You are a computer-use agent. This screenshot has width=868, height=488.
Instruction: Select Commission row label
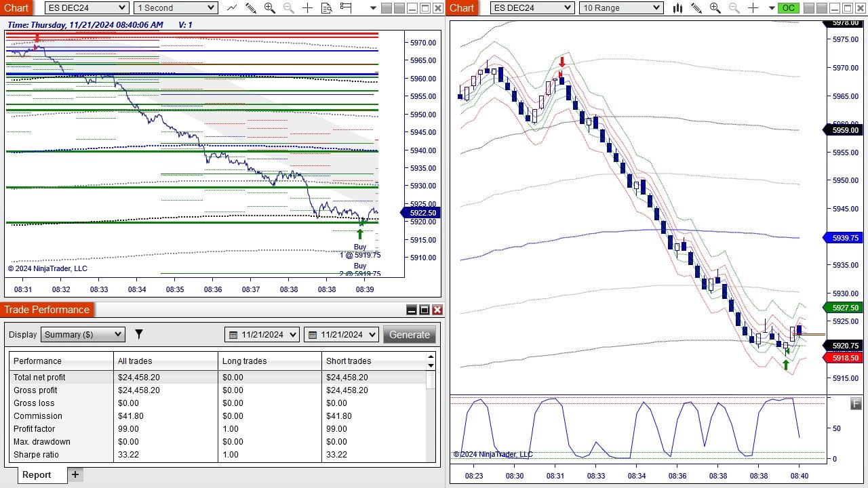37,415
